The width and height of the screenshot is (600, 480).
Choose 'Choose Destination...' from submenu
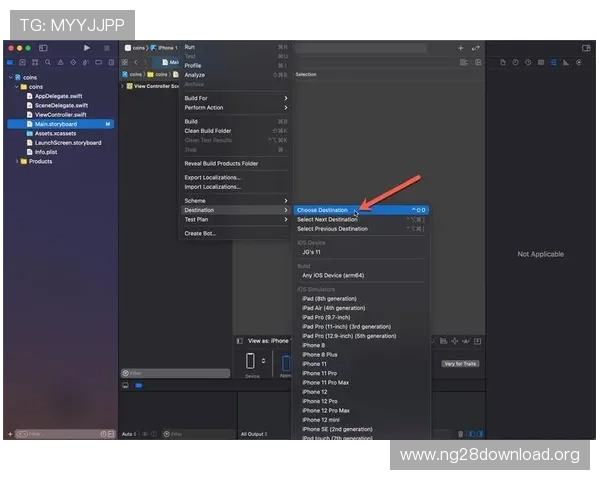click(322, 210)
